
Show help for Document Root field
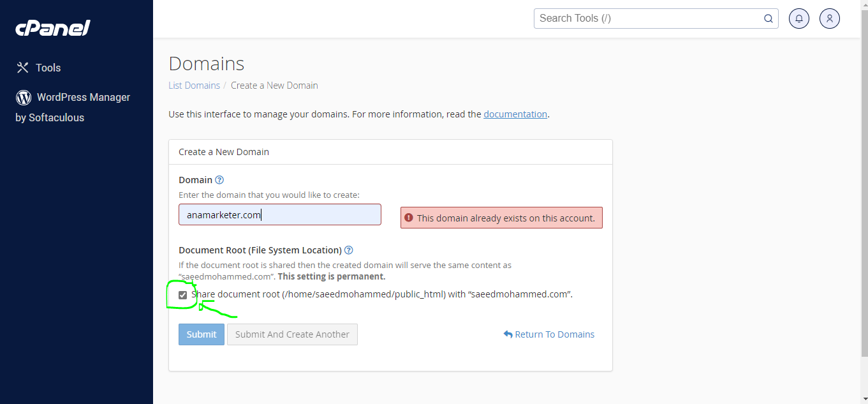point(349,250)
